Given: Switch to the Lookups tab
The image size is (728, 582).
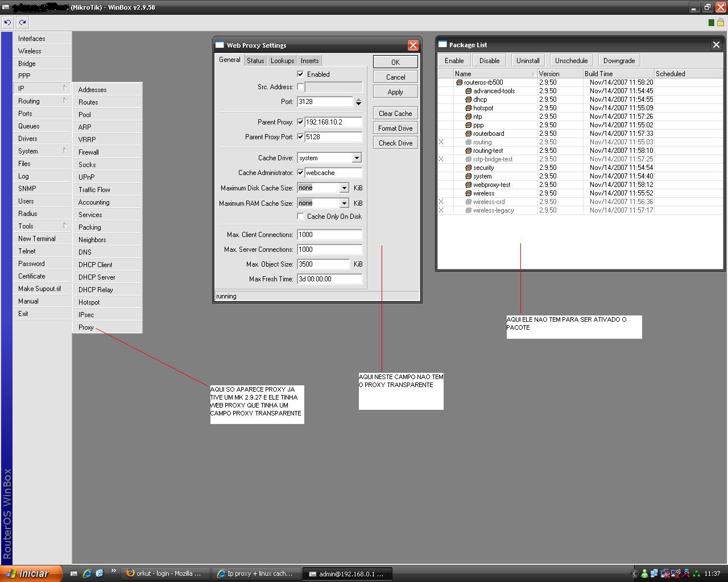Looking at the screenshot, I should tap(283, 61).
